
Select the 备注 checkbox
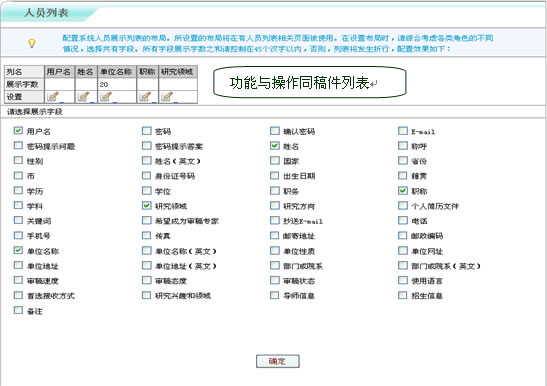[x=18, y=310]
